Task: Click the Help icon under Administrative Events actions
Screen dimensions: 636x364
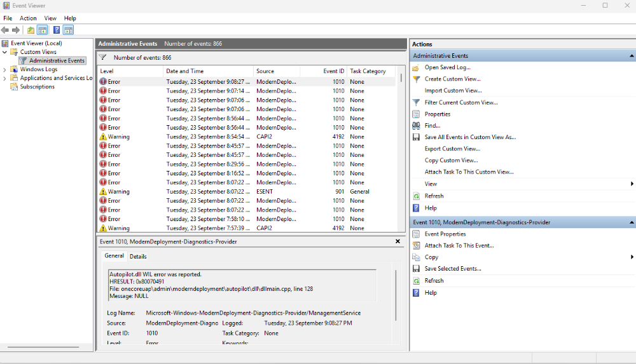Action: pyautogui.click(x=416, y=208)
